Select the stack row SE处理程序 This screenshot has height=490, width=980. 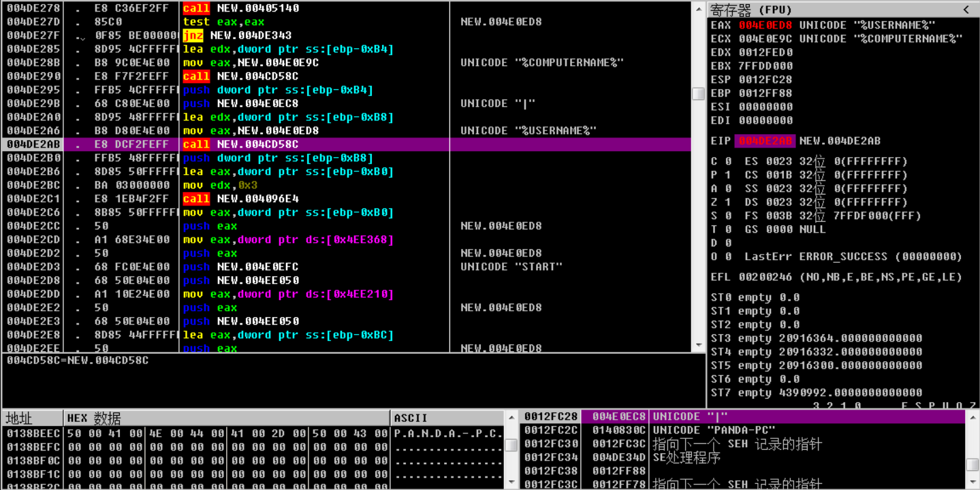coord(743,457)
